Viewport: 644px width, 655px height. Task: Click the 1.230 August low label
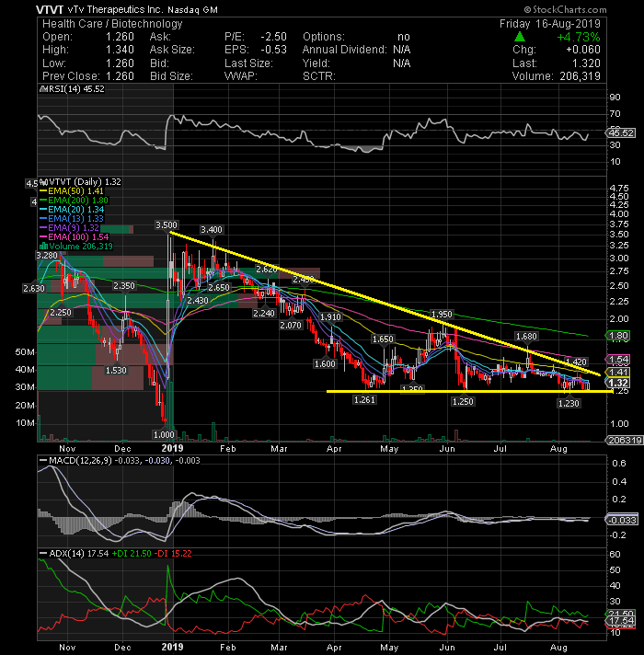pos(569,403)
